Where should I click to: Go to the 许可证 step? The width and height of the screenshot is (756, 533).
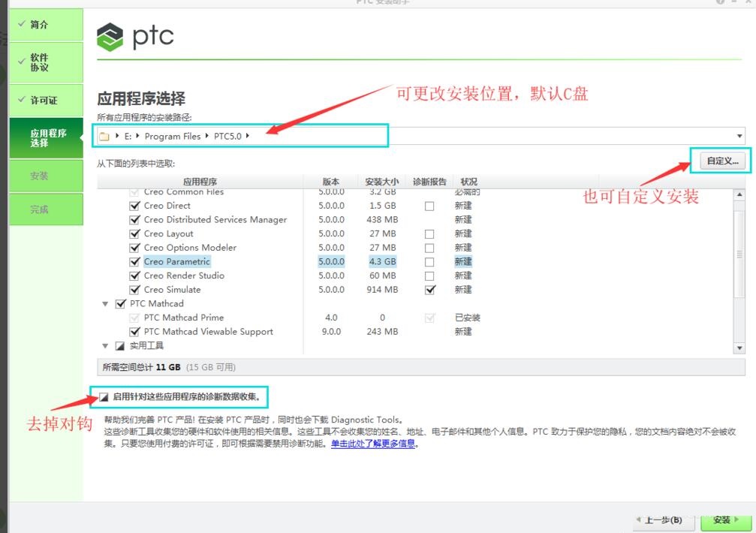coord(46,101)
